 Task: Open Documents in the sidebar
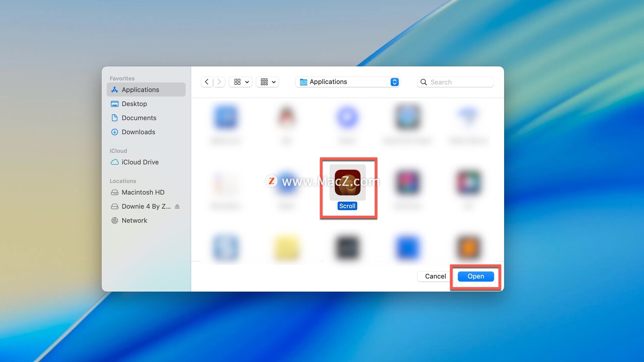coord(146,118)
